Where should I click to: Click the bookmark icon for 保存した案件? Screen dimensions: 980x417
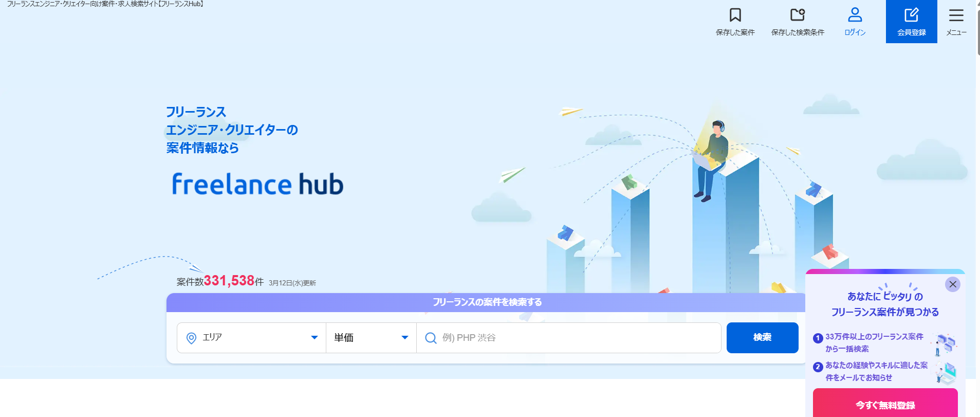(x=735, y=15)
